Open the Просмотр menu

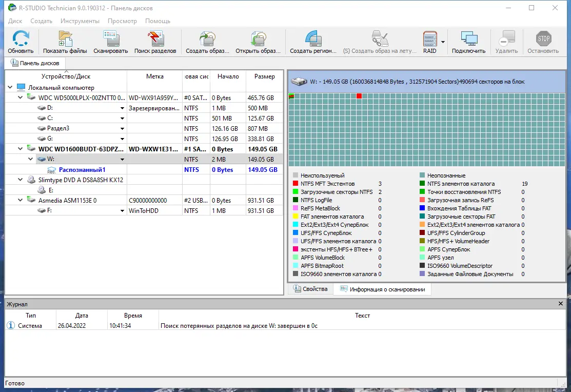click(x=122, y=21)
